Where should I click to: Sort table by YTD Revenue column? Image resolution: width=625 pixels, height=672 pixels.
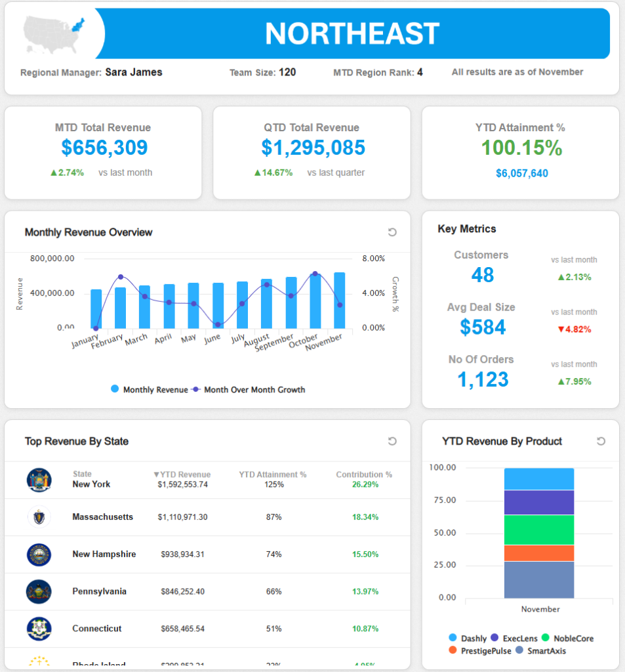[x=182, y=474]
